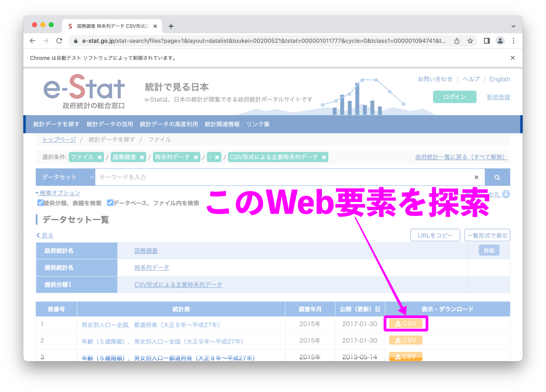546x392 pixels.
Task: Open the 統計データの高度利用 menu item
Action: pos(169,124)
